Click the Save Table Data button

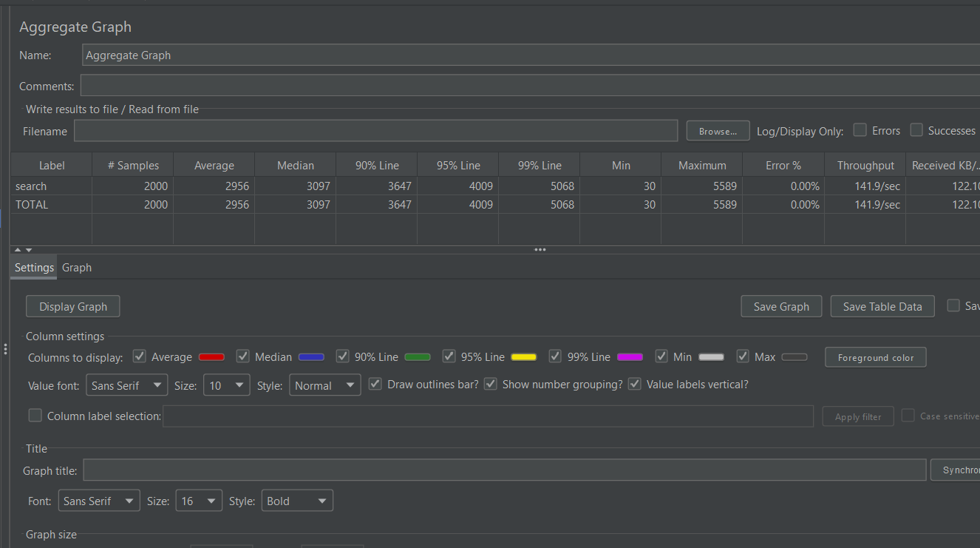(882, 306)
